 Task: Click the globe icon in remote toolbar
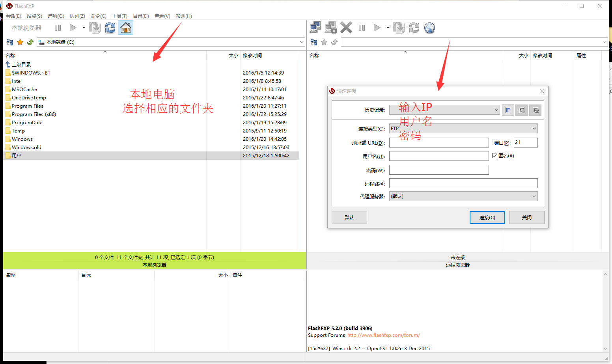(429, 28)
